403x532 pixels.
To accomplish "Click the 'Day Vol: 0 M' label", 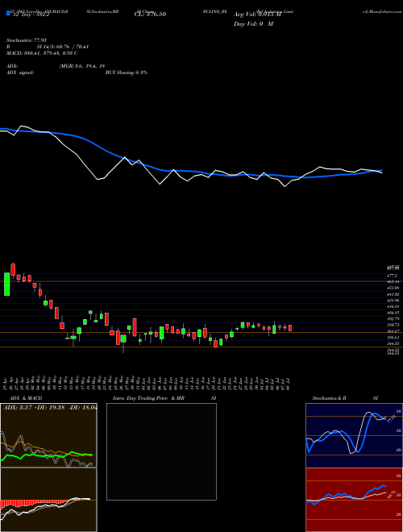I will 253,23.
